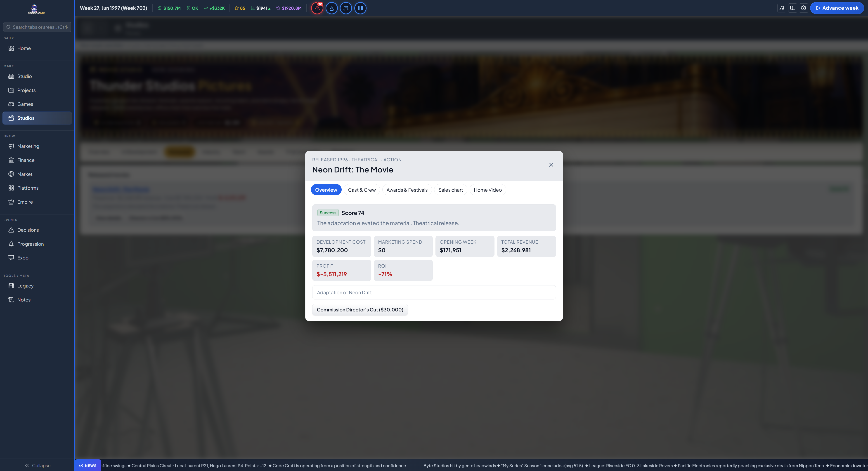
Task: Show the Home Video tab
Action: 487,190
